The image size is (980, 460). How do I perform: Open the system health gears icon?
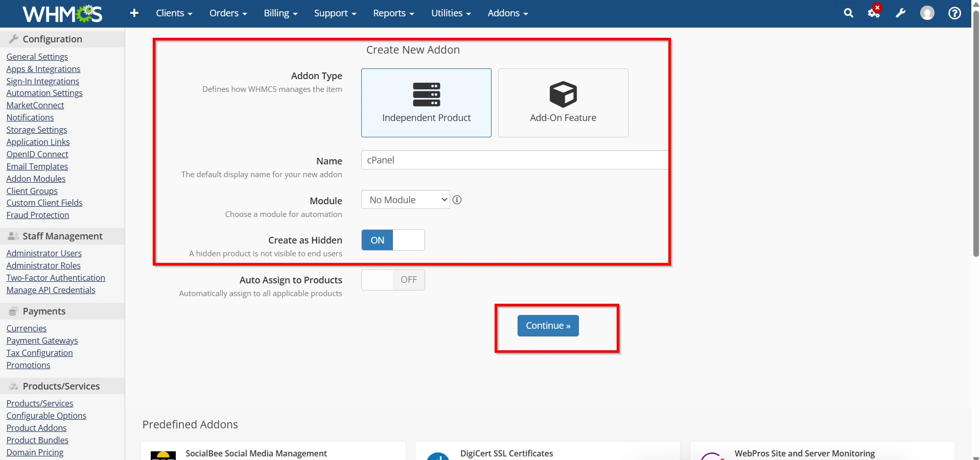coord(874,12)
